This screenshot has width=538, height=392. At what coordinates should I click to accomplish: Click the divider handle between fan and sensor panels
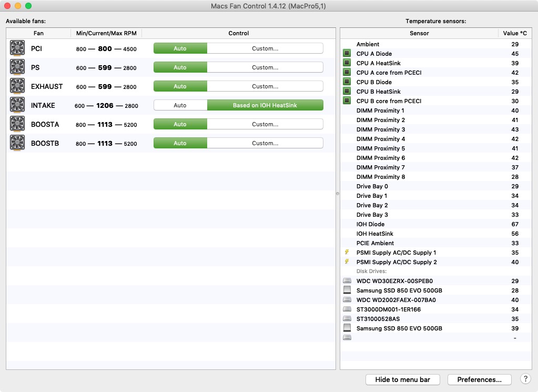338,194
